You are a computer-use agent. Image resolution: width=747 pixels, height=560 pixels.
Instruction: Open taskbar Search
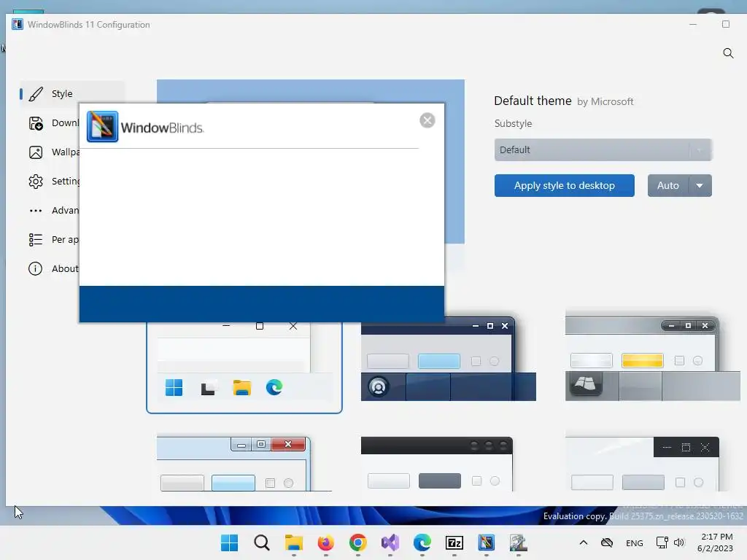tap(262, 542)
